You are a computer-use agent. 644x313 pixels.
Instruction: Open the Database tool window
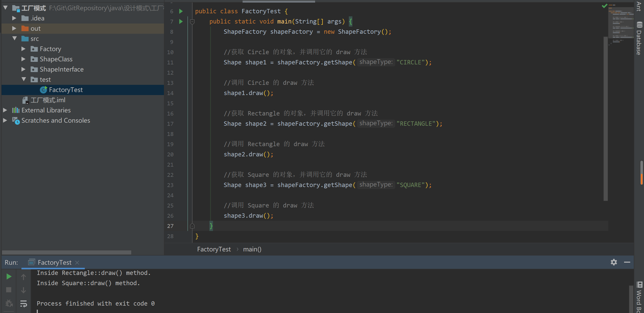point(639,38)
